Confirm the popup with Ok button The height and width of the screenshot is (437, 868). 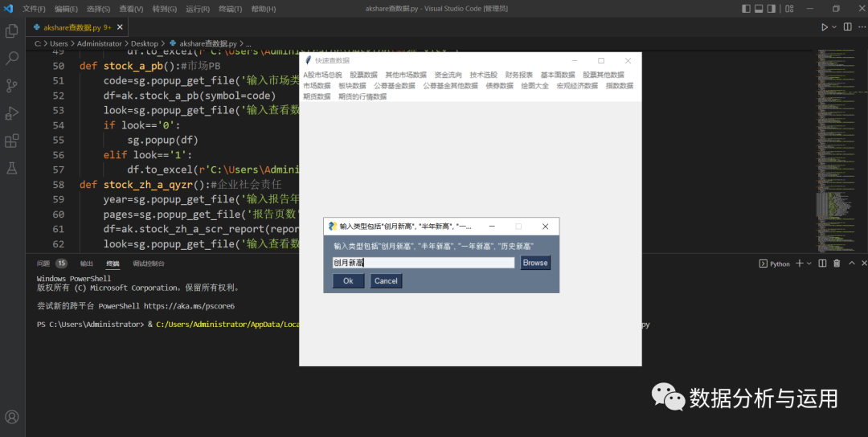[x=348, y=281]
